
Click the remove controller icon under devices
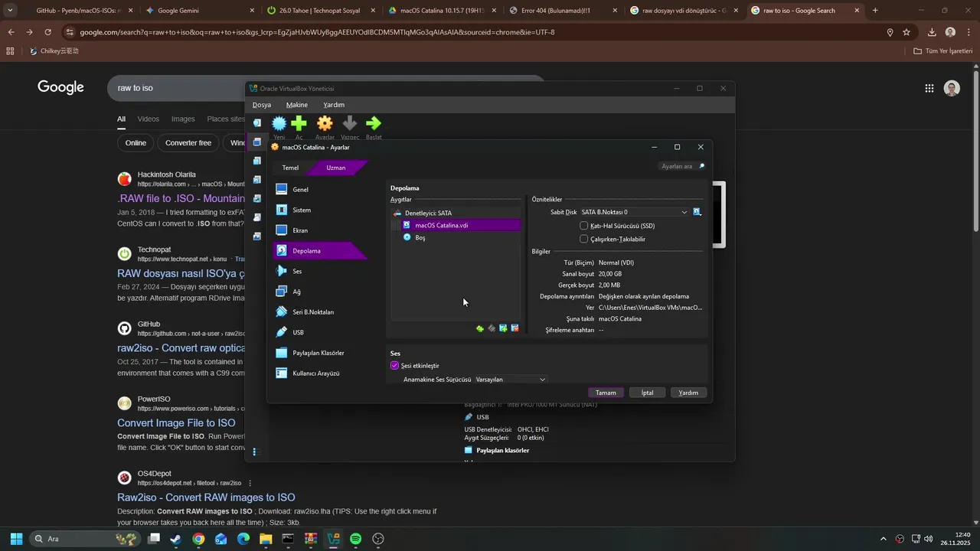pos(492,328)
